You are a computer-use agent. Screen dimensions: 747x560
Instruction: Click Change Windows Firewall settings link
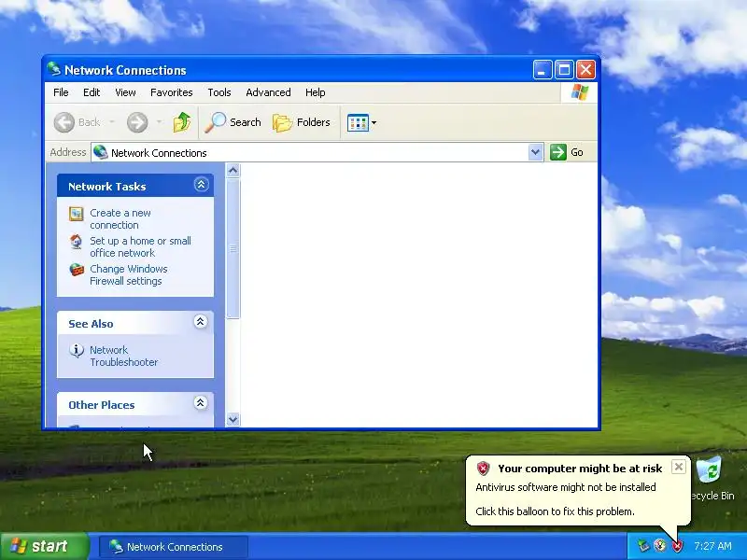click(129, 274)
